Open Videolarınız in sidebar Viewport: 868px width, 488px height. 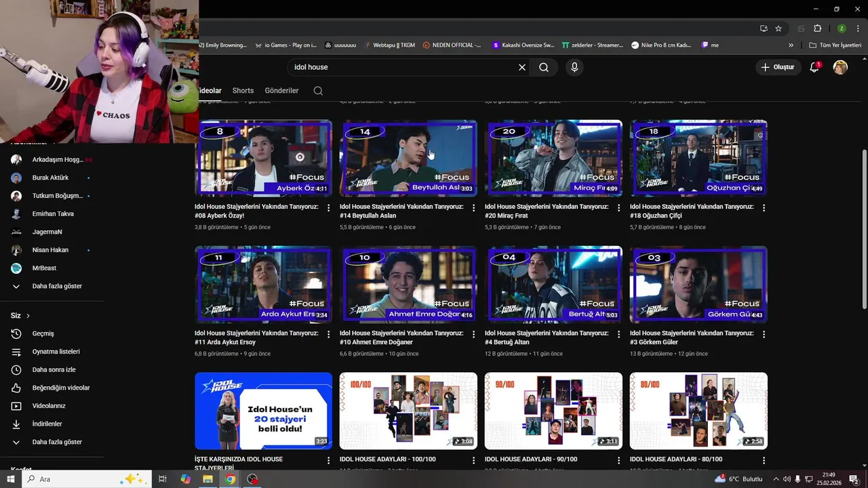coord(47,406)
